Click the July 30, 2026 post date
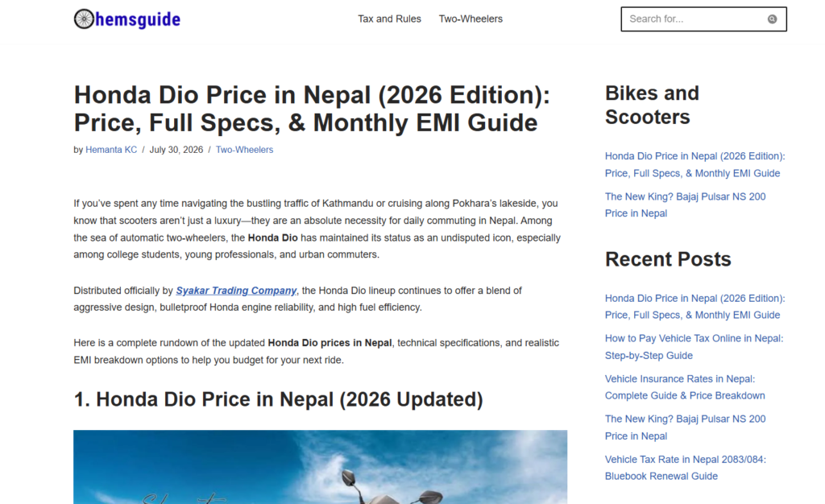 pos(176,150)
